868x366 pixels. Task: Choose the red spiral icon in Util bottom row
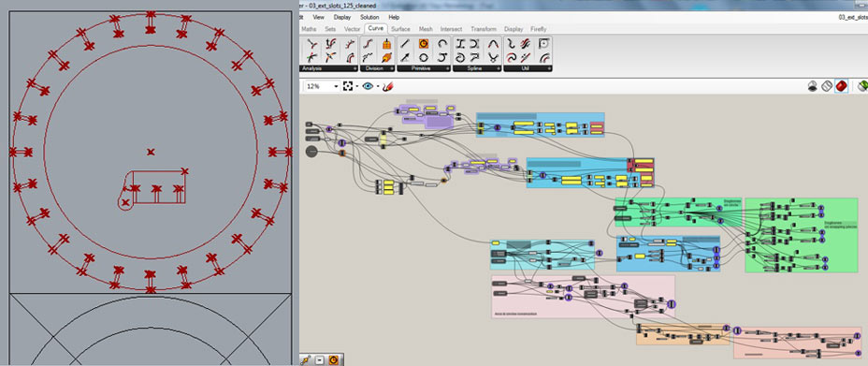click(x=511, y=57)
